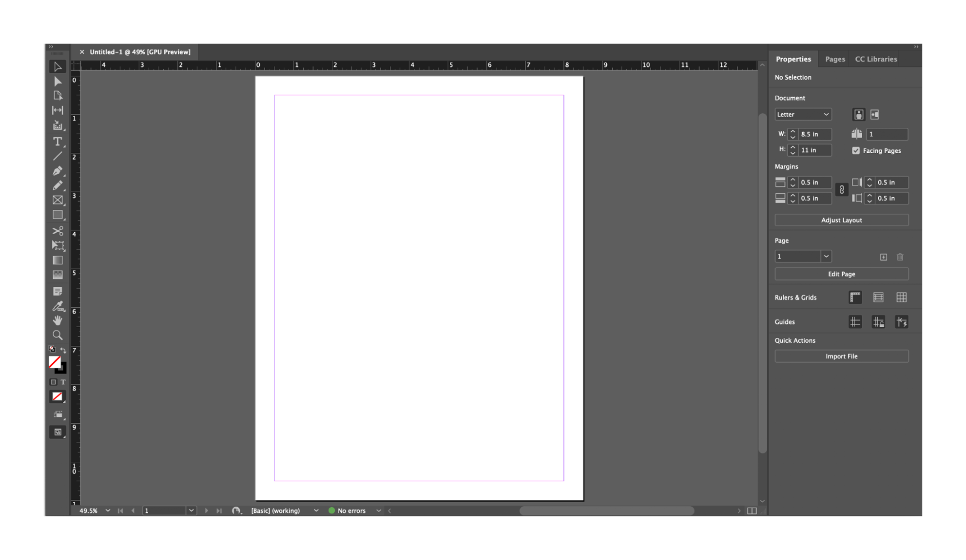This screenshot has height=560, width=966.
Task: Open the zoom level 49.5% dropdown
Action: pos(108,510)
